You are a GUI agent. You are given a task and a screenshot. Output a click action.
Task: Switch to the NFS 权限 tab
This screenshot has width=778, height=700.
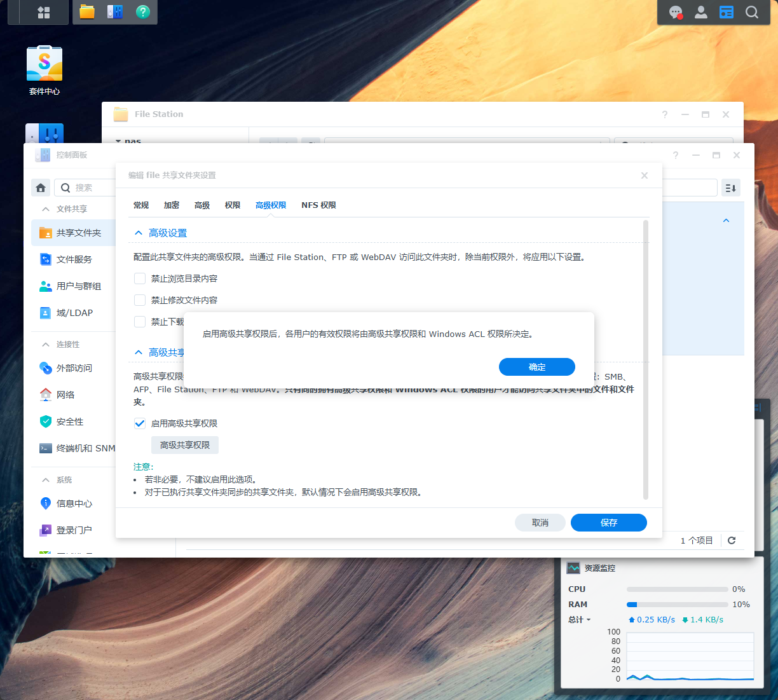tap(319, 205)
